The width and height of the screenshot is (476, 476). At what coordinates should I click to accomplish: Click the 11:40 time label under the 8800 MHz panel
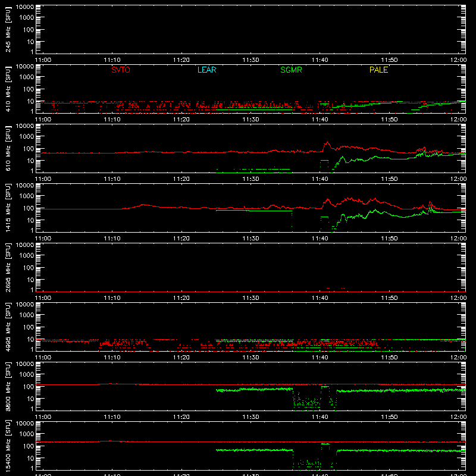tap(320, 417)
